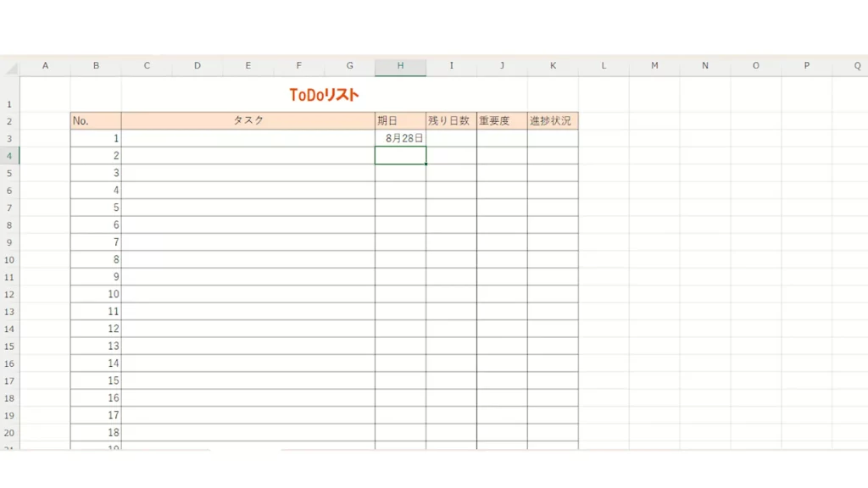Select the cell containing 8月28日

coord(400,138)
